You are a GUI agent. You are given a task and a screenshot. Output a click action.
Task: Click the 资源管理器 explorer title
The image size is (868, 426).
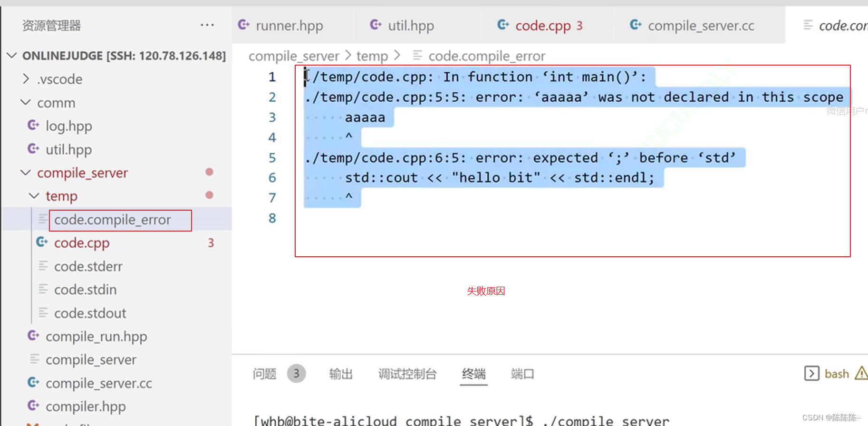(51, 25)
